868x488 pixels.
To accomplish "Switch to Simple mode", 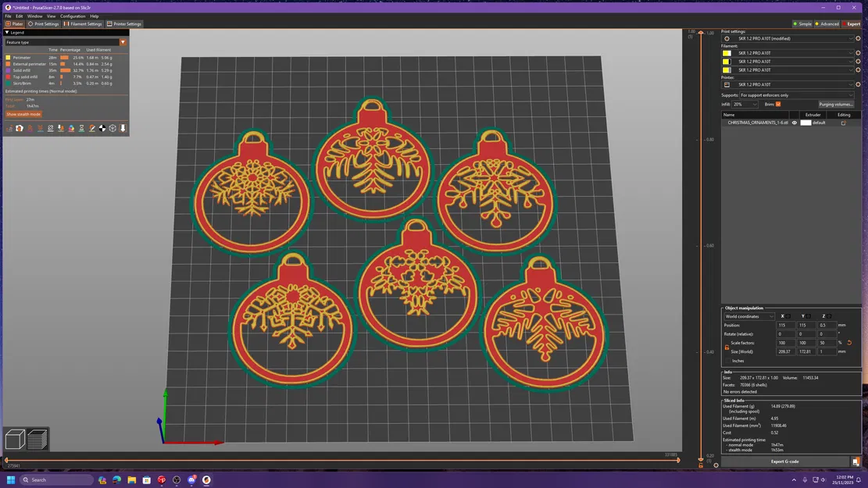I will [x=802, y=23].
